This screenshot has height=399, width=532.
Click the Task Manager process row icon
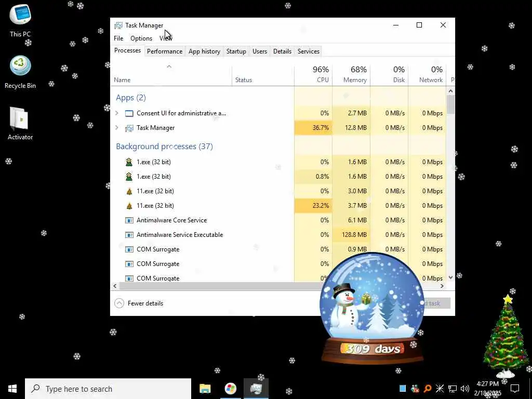[x=129, y=128]
